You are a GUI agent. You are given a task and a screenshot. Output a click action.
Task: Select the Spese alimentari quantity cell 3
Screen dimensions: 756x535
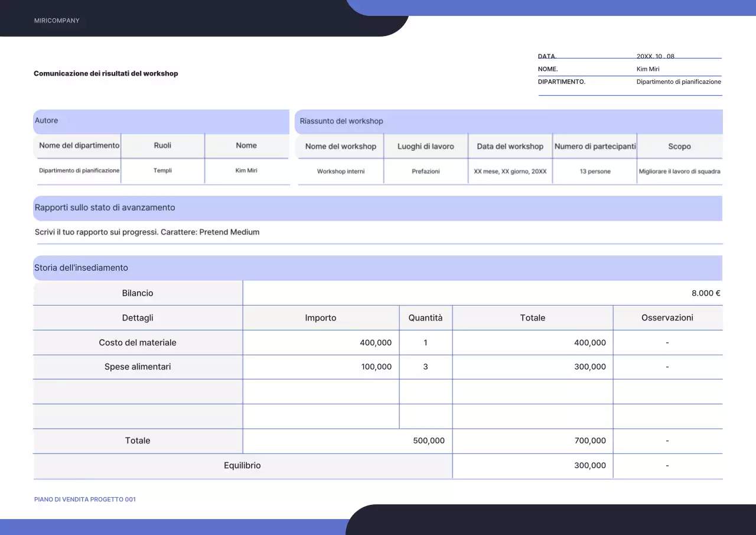(x=425, y=367)
